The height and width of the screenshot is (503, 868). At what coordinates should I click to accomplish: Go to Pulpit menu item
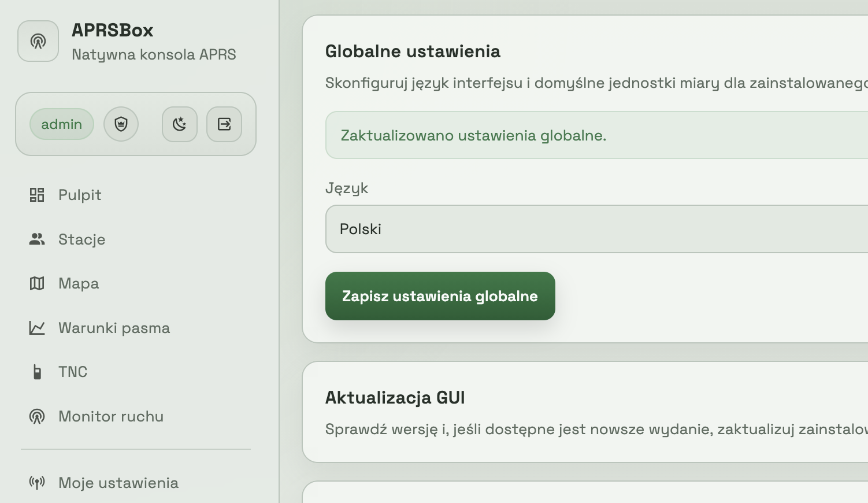(x=80, y=195)
